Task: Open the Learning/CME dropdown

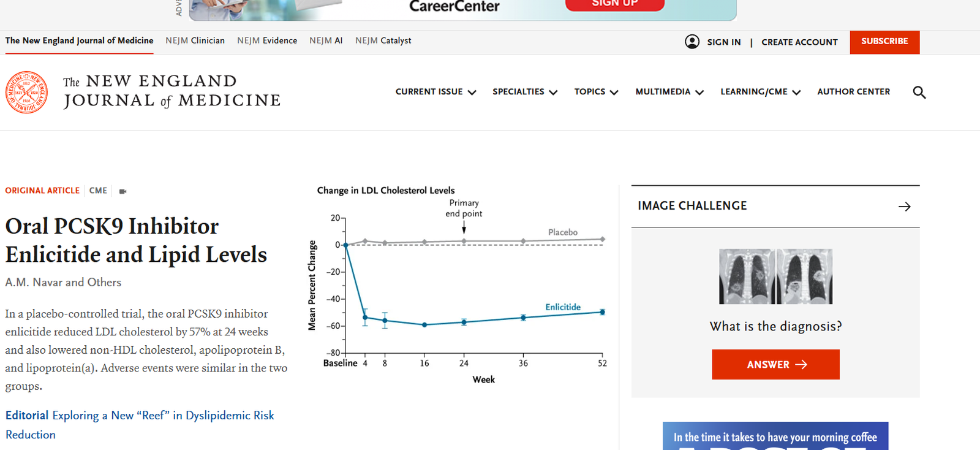Action: point(760,92)
